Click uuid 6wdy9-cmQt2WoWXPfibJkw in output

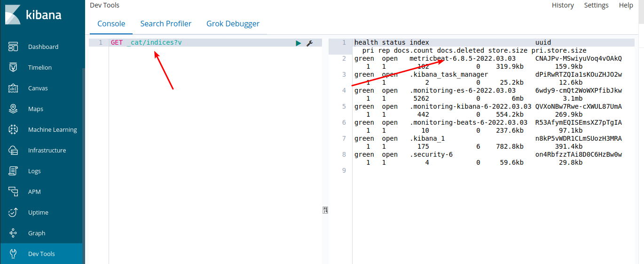pos(579,90)
